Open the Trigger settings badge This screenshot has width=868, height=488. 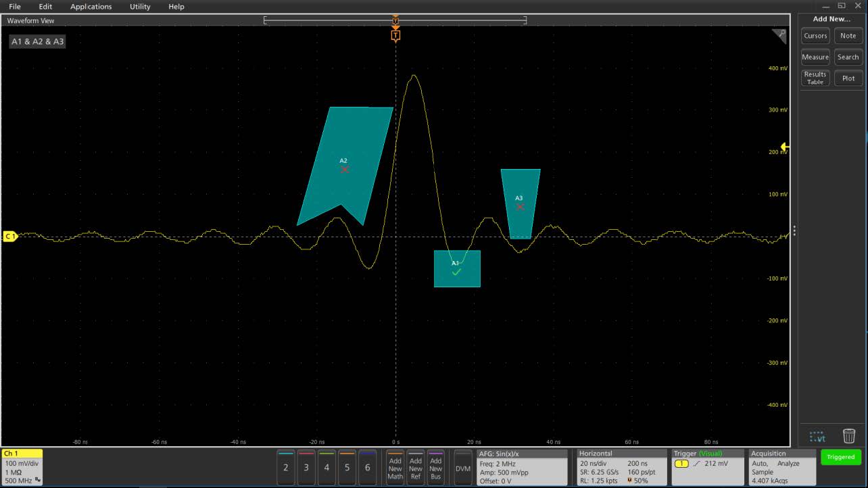click(x=707, y=466)
